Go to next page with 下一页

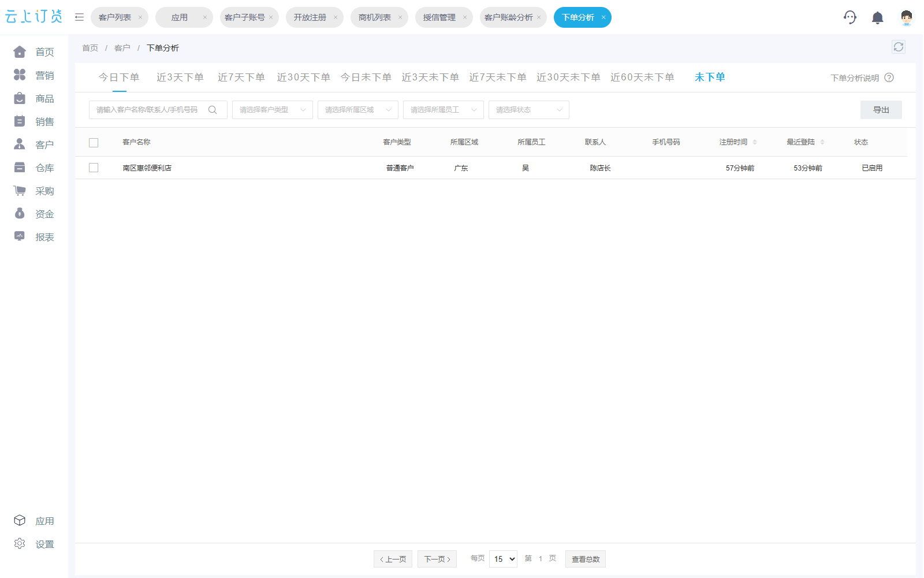coord(437,559)
